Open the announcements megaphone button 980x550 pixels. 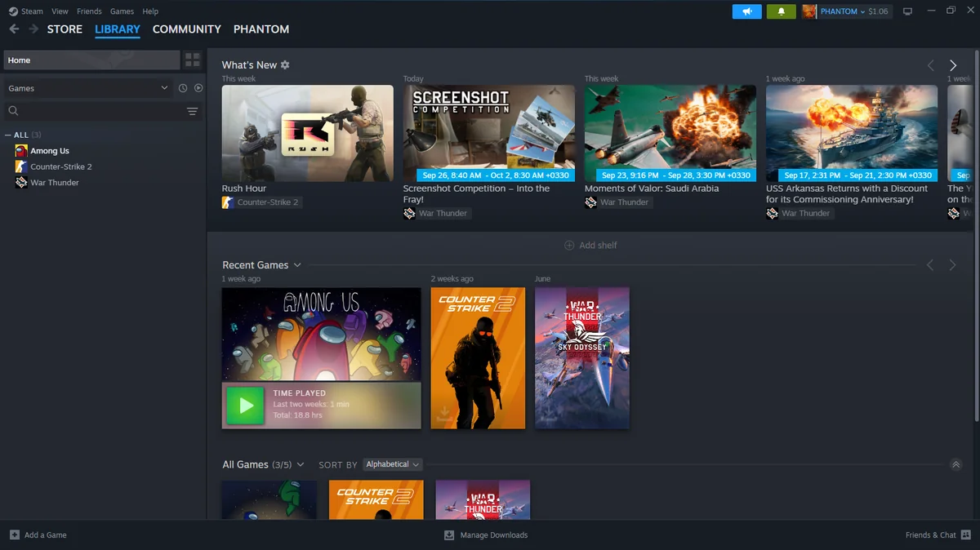click(746, 11)
